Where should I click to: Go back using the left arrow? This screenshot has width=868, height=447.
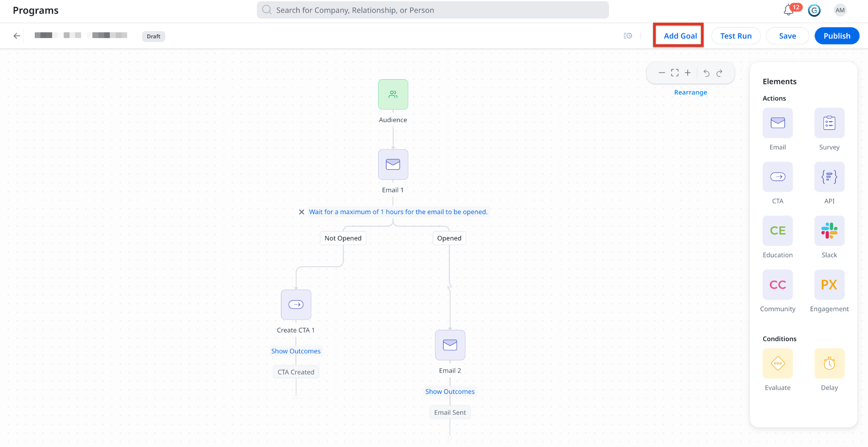pos(17,36)
